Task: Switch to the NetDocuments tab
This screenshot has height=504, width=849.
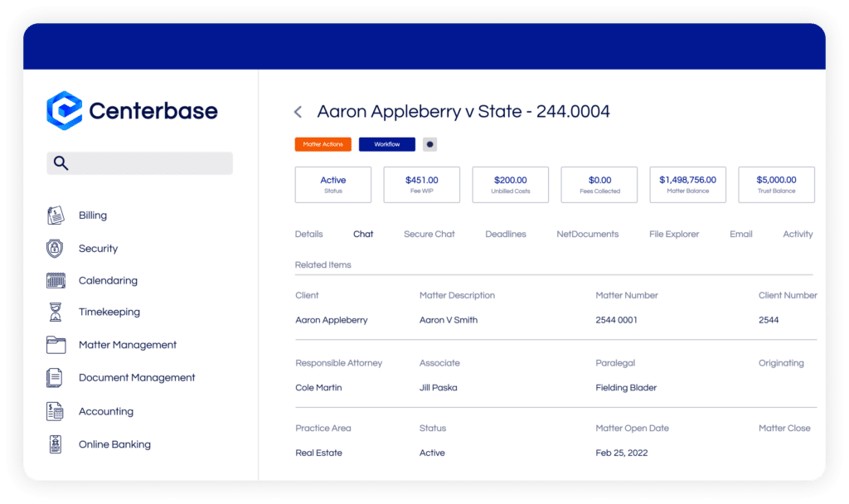Action: 588,234
